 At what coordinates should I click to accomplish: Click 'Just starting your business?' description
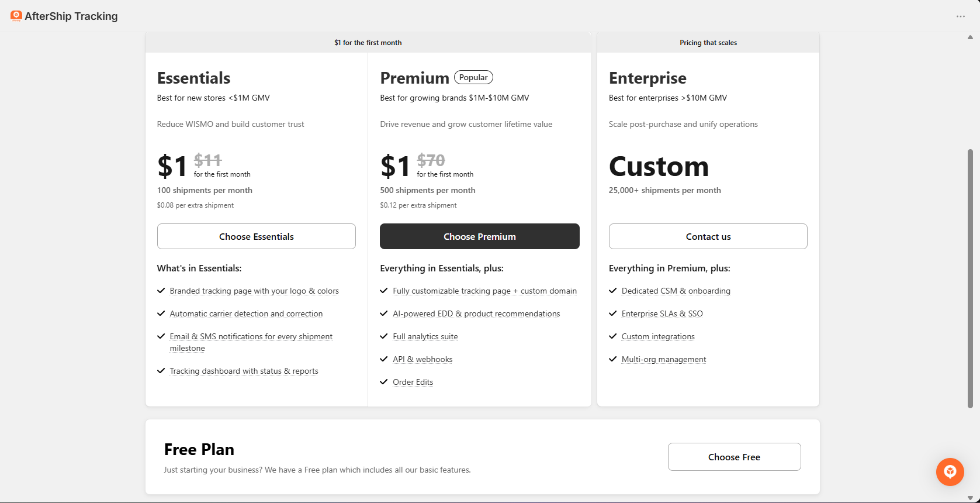[x=317, y=470]
